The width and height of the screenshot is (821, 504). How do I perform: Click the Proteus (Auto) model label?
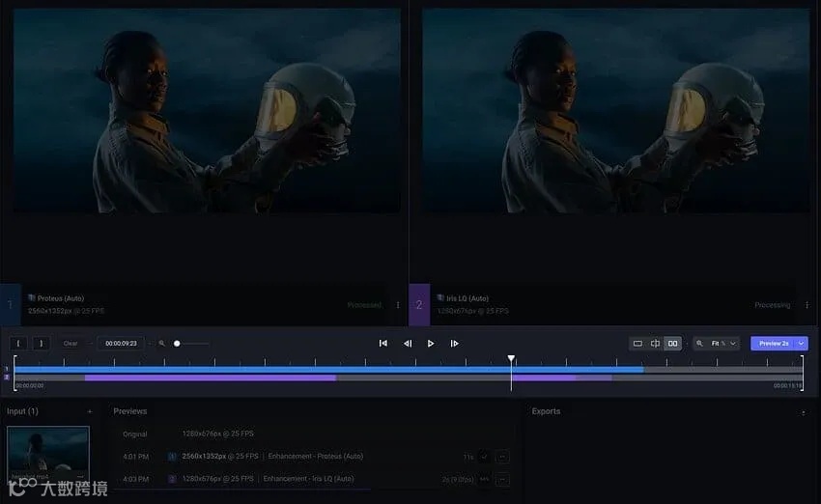tap(60, 298)
